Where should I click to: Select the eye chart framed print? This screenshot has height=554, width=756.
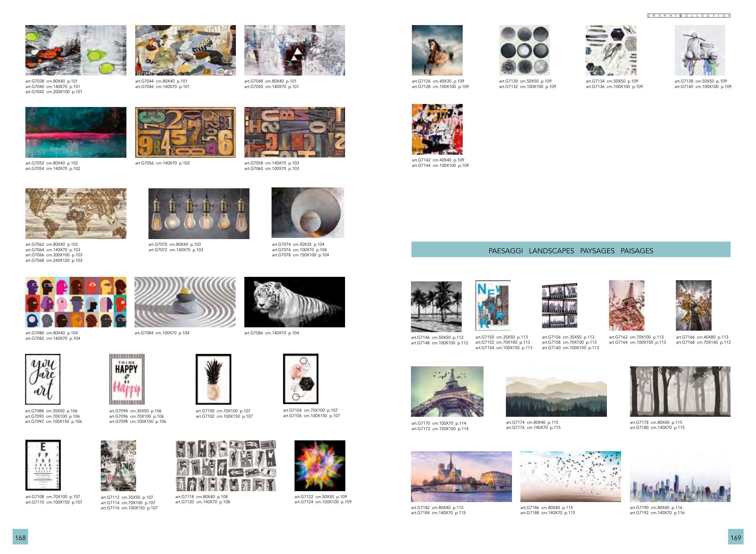click(x=43, y=465)
